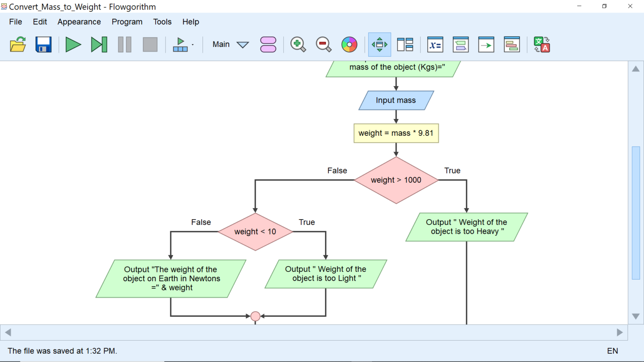Pause program execution
This screenshot has width=644, height=362.
[125, 44]
